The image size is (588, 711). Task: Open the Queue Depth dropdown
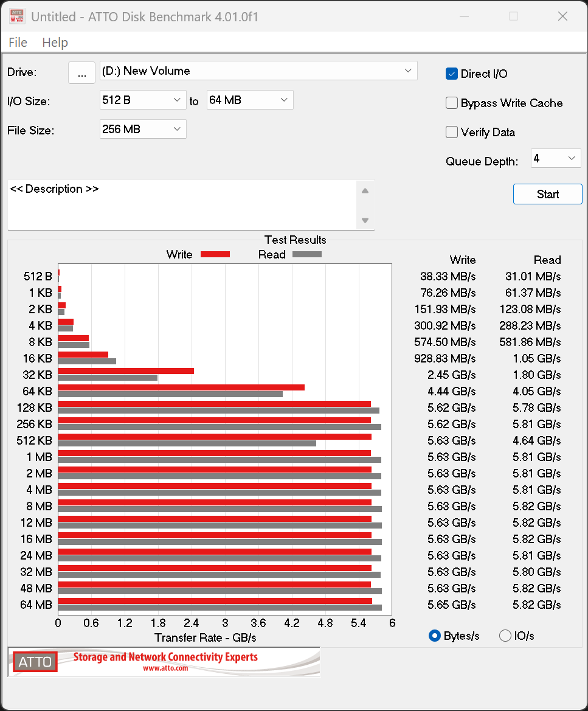point(556,159)
